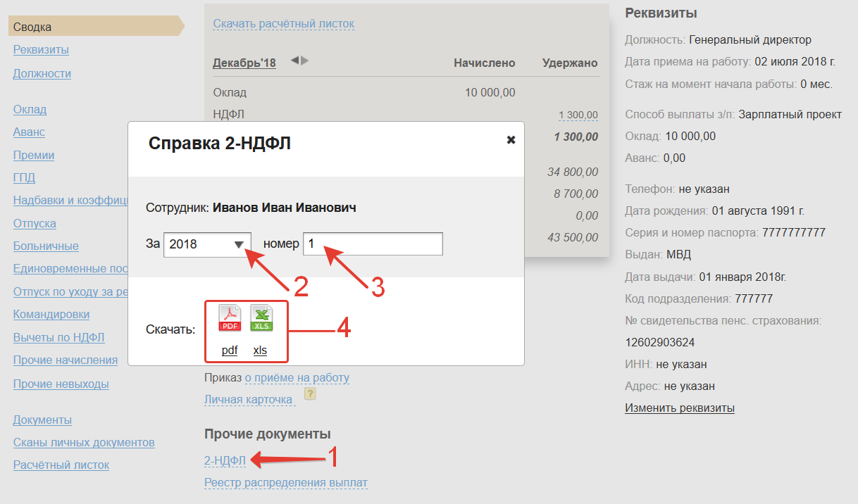
Task: Click the Удержано column header
Action: coord(571,63)
